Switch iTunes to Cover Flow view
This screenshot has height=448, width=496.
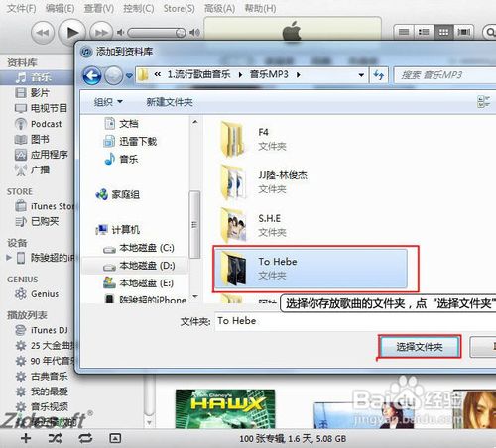(463, 32)
